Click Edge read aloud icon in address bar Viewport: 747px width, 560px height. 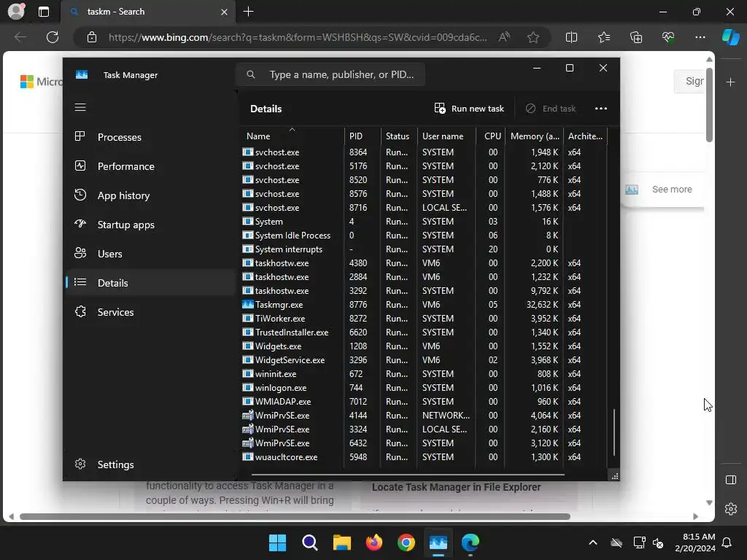click(x=504, y=37)
